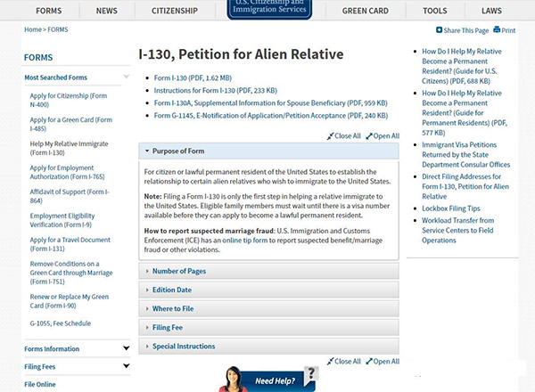The width and height of the screenshot is (535, 392).
Task: Collapse the Purpose of Form section
Action: pyautogui.click(x=269, y=151)
